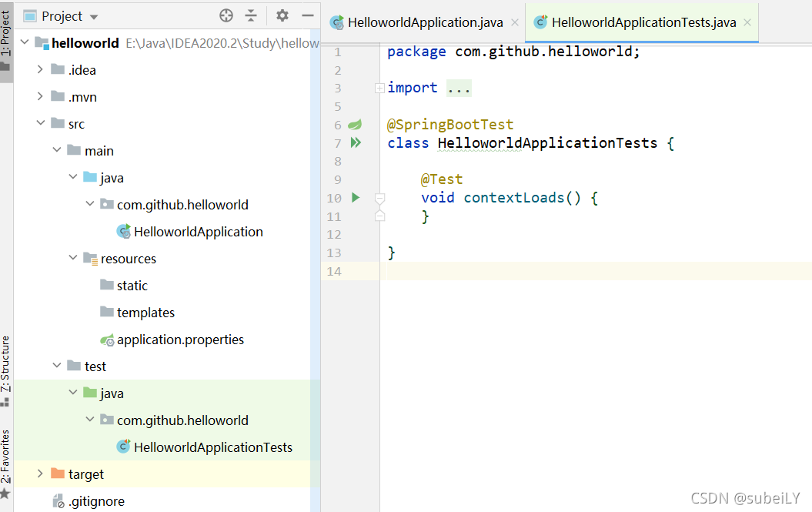This screenshot has width=812, height=512.
Task: Collapse the helloworld project root
Action: click(x=25, y=42)
